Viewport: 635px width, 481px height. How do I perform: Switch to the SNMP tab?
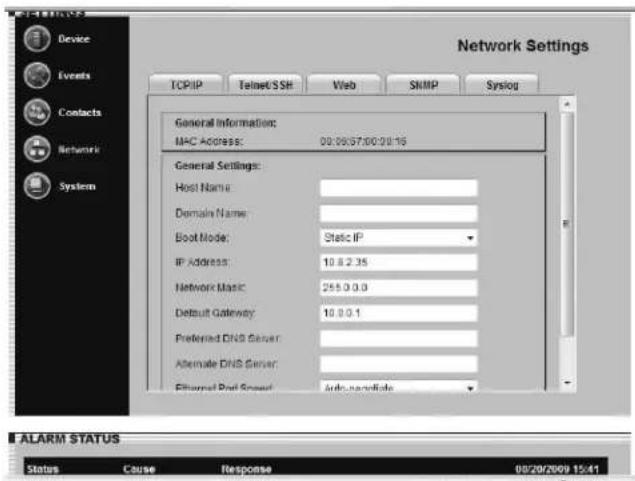(423, 85)
